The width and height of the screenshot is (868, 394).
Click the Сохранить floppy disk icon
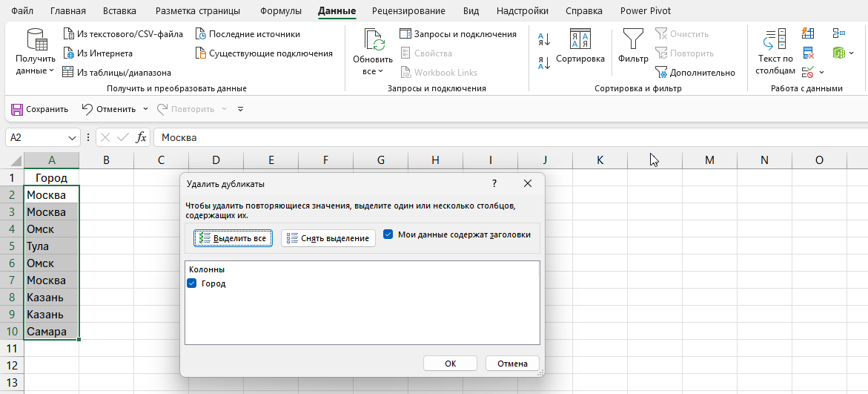[16, 109]
